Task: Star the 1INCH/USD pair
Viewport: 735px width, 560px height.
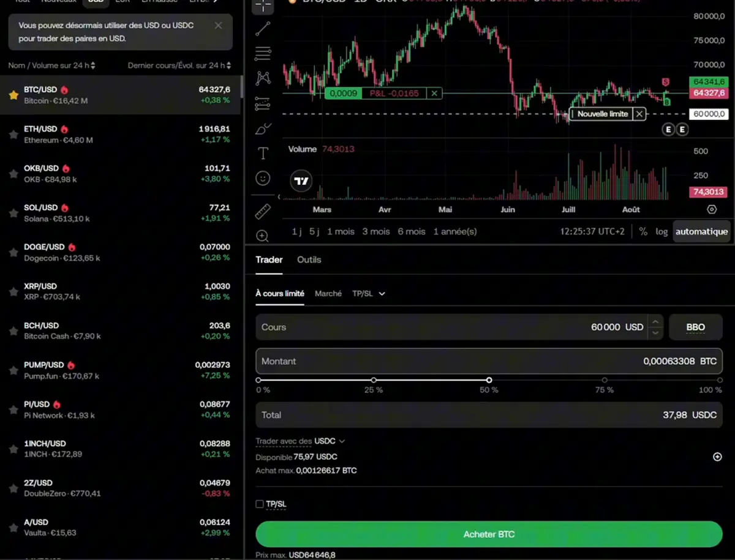Action: pos(13,449)
